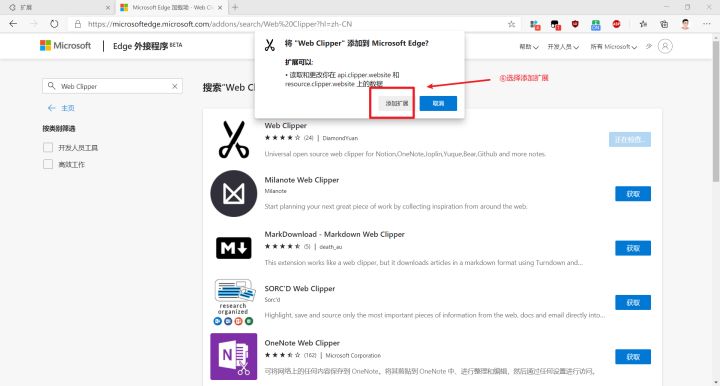Click the Edge 外接程序 BETA heading
This screenshot has height=386, width=720.
point(147,46)
